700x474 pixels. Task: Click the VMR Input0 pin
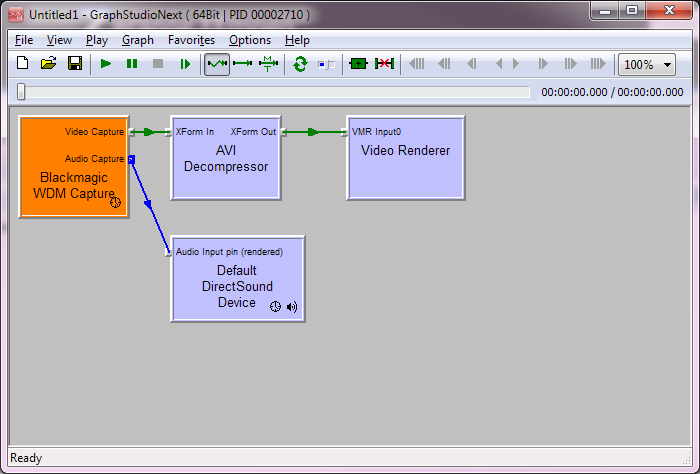click(344, 132)
